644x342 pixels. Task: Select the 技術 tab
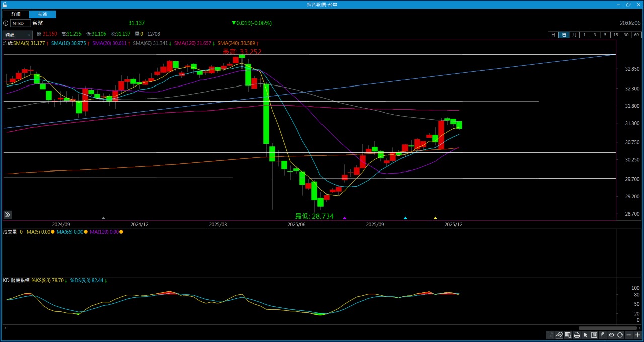tap(42, 14)
